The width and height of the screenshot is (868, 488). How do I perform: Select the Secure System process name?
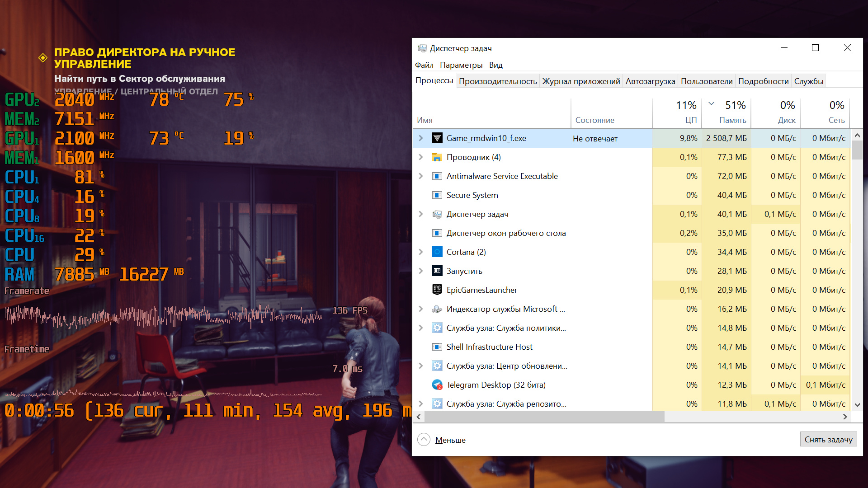point(472,195)
